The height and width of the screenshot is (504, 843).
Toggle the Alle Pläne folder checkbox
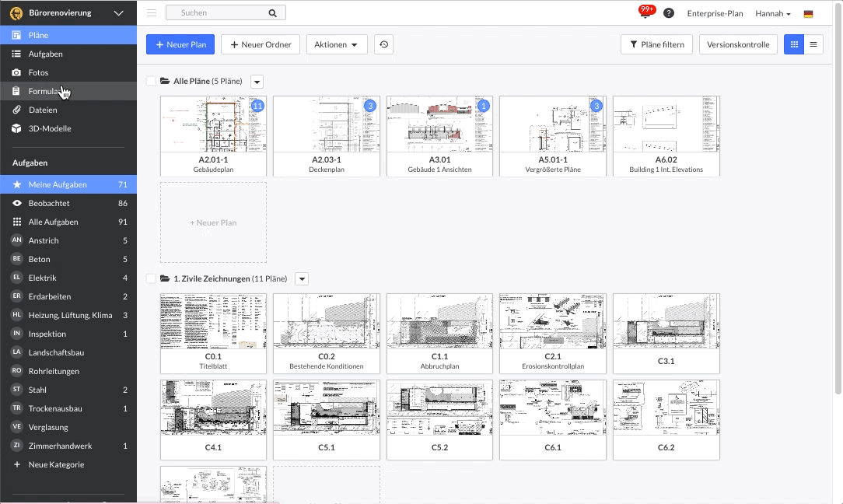pyautogui.click(x=151, y=81)
